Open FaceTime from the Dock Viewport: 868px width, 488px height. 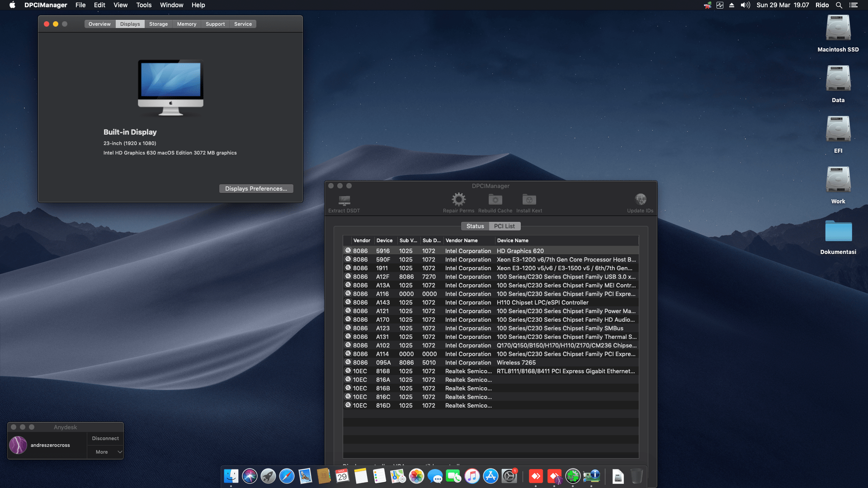tap(453, 476)
